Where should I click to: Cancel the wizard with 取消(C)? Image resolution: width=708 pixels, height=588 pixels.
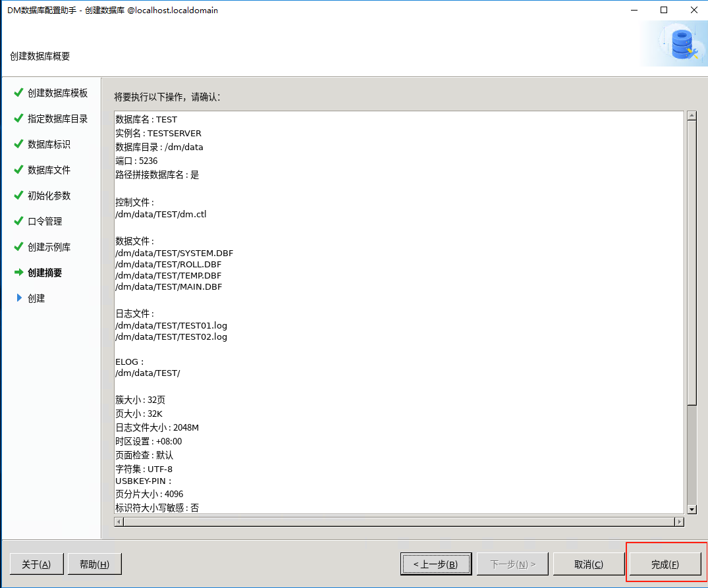(588, 564)
